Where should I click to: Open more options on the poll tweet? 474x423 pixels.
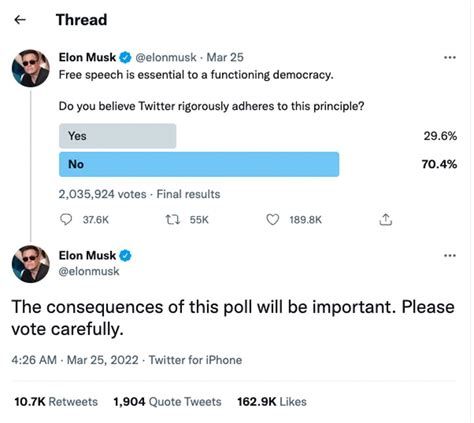click(x=450, y=57)
